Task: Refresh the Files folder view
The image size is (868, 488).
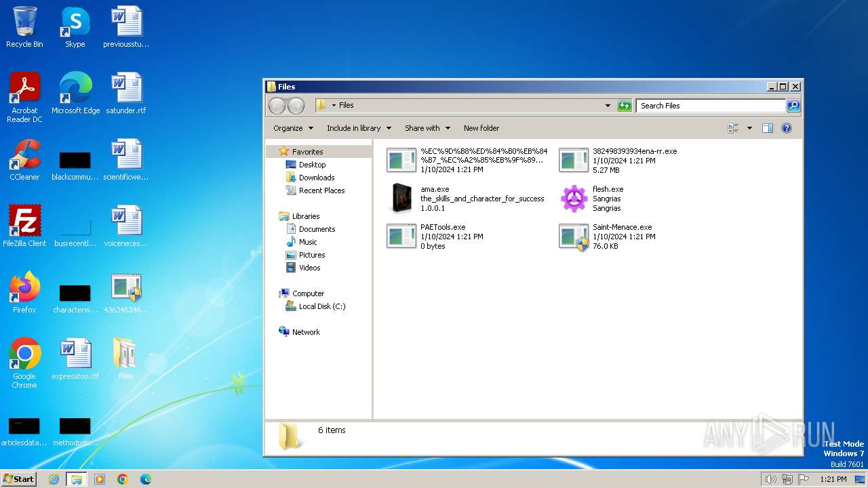Action: pos(625,106)
